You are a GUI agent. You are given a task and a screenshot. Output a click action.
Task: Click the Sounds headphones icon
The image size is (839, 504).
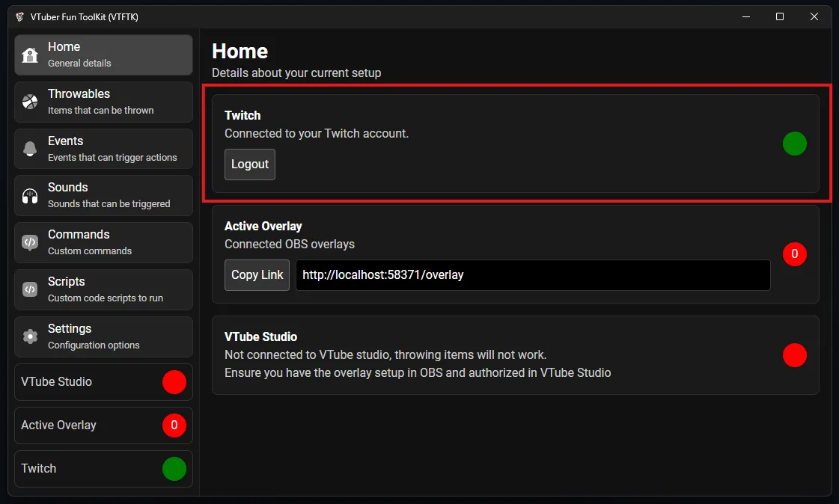(x=30, y=196)
